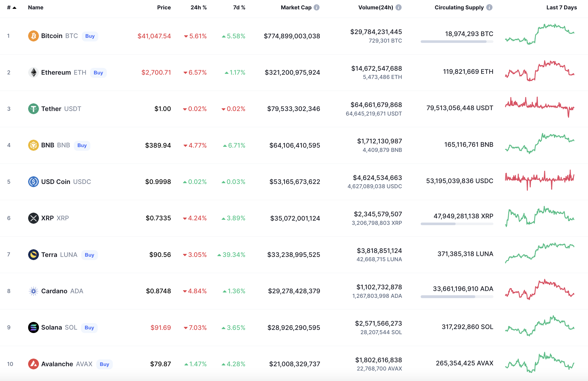Image resolution: width=588 pixels, height=381 pixels.
Task: Open the Market Cap info tooltip icon
Action: tap(316, 8)
